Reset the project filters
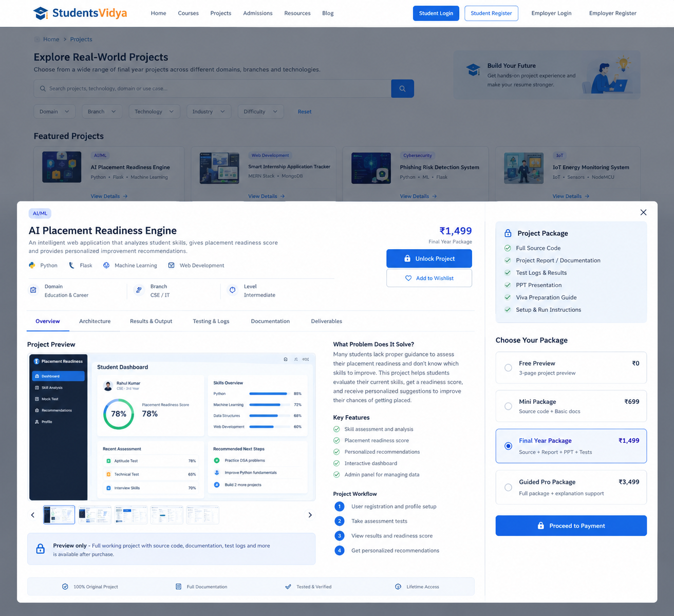The image size is (674, 616). pos(305,111)
